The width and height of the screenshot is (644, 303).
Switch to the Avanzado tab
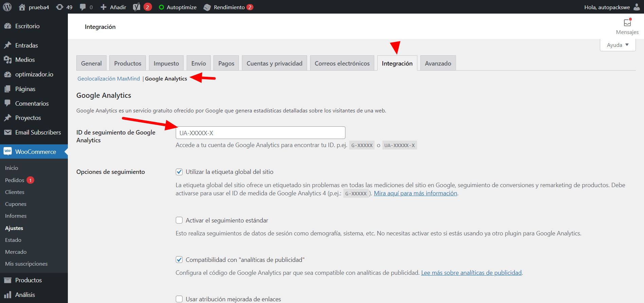pos(438,63)
